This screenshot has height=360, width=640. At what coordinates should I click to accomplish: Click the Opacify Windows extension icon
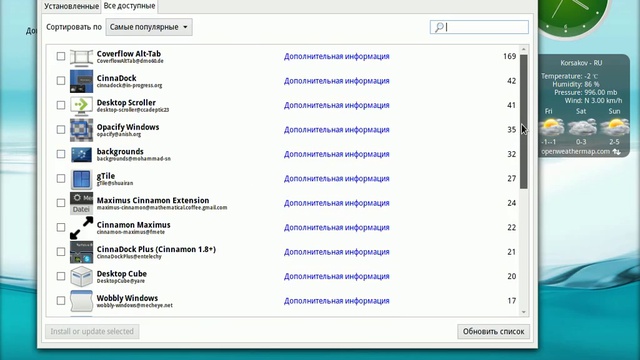click(x=81, y=130)
